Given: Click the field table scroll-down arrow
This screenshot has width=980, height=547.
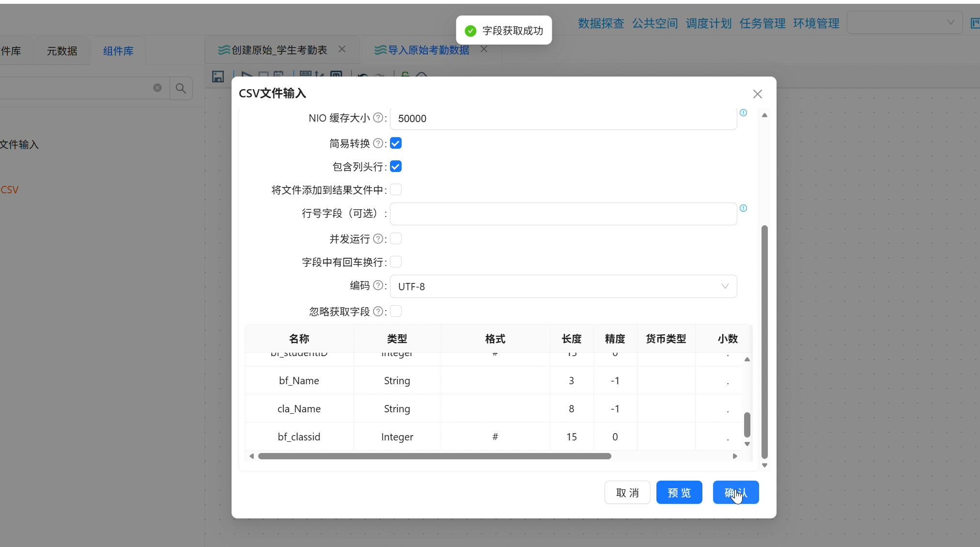Looking at the screenshot, I should [747, 444].
